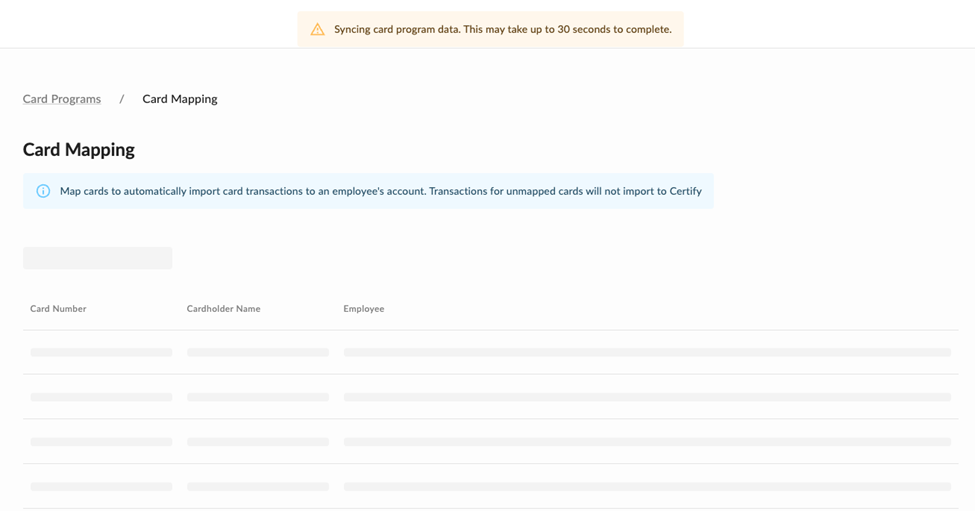This screenshot has height=511, width=975.
Task: Click fourth row Card Number loading placeholder
Action: tap(101, 486)
